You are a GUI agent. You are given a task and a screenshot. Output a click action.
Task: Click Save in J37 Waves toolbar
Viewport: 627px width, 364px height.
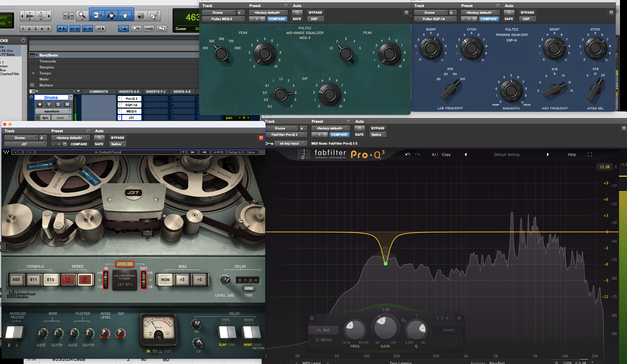click(251, 152)
